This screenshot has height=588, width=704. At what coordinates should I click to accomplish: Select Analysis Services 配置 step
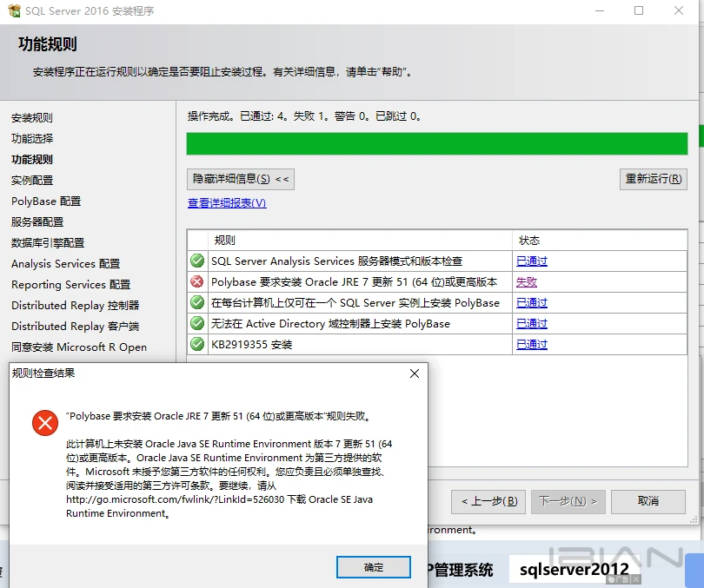click(65, 264)
